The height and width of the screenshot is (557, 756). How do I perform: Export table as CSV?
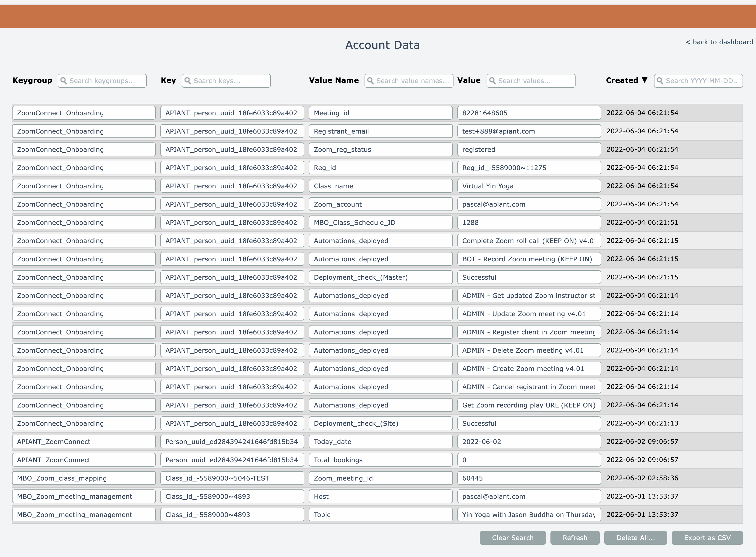coord(707,538)
